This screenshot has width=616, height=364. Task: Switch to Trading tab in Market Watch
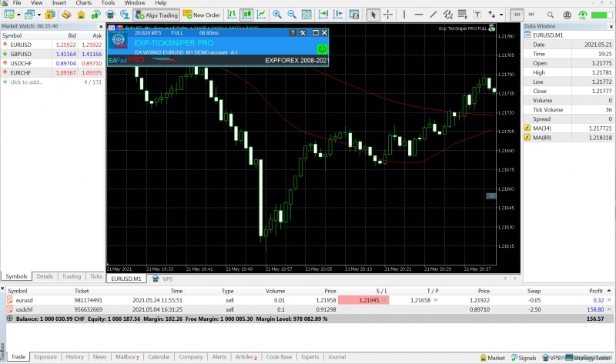(71, 276)
